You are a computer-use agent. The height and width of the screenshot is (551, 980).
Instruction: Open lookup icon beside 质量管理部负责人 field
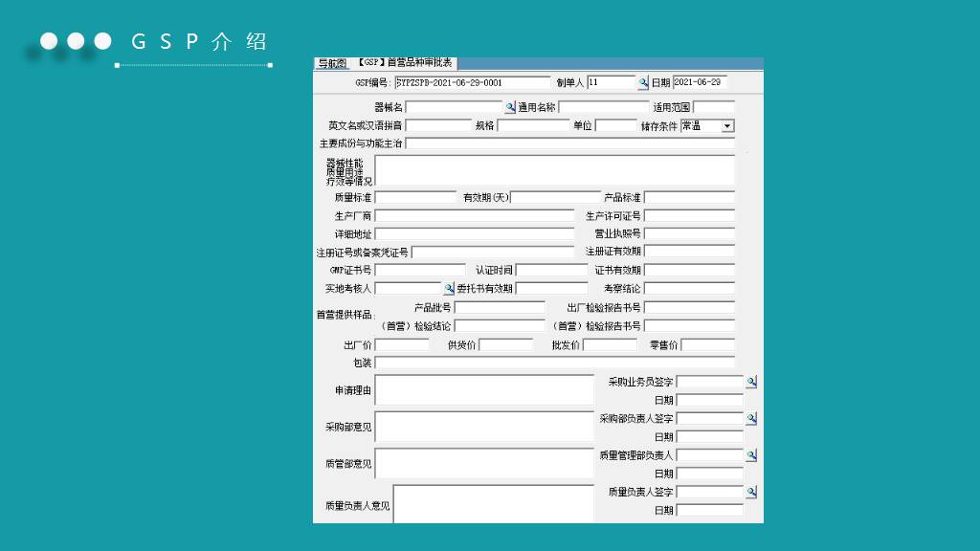pos(751,455)
